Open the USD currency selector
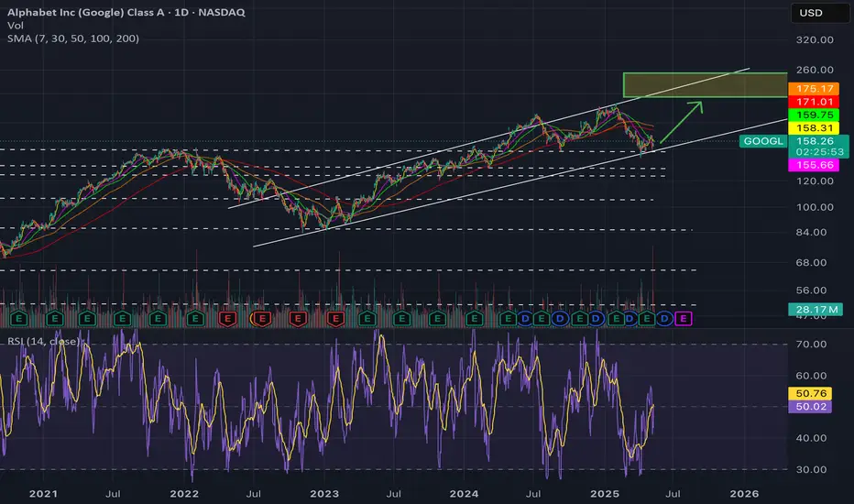This screenshot has width=854, height=504. click(x=819, y=13)
